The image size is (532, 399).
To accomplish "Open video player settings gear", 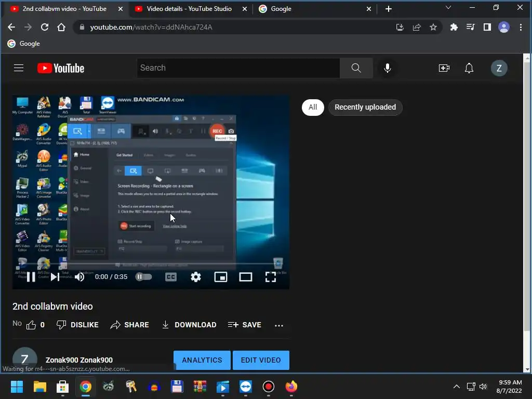I will coord(196,277).
